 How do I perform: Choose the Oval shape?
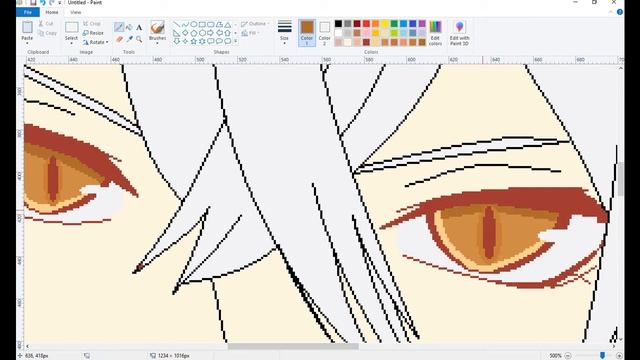[x=193, y=24]
